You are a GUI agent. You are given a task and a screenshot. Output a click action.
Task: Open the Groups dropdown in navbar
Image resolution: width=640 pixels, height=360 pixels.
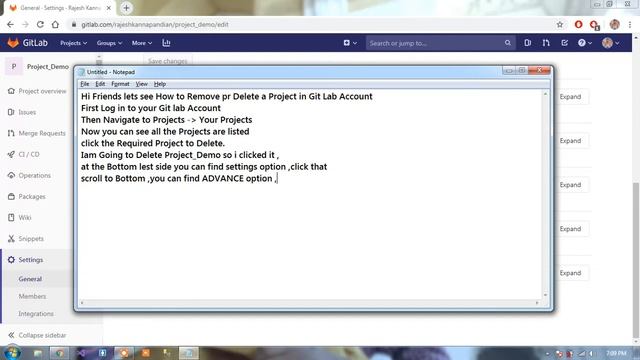[x=109, y=43]
